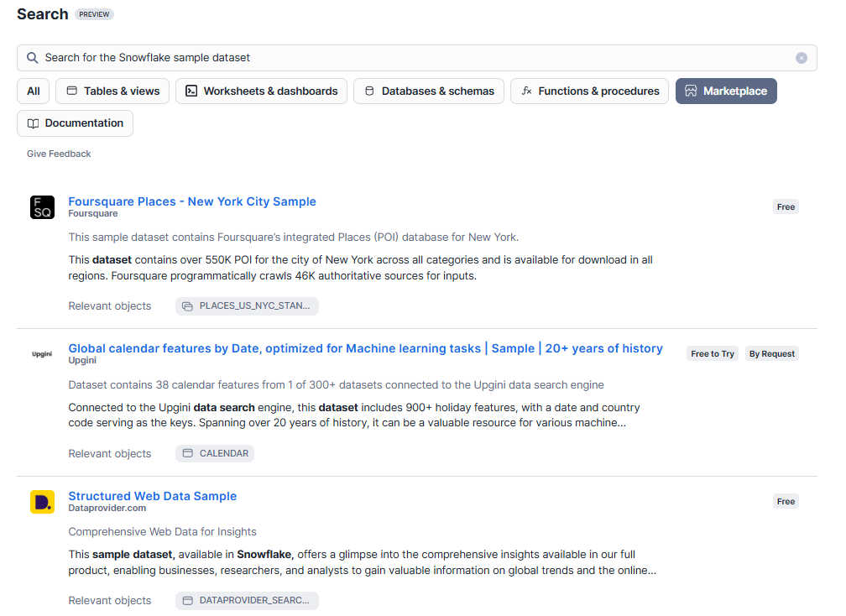The width and height of the screenshot is (846, 616).
Task: Click inside the search input field
Action: coord(336,58)
